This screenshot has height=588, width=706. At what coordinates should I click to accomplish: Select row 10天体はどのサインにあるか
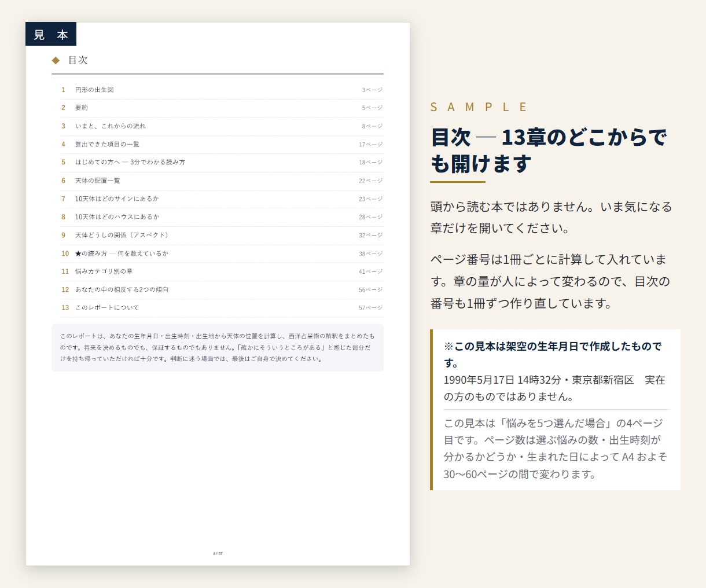tap(222, 199)
